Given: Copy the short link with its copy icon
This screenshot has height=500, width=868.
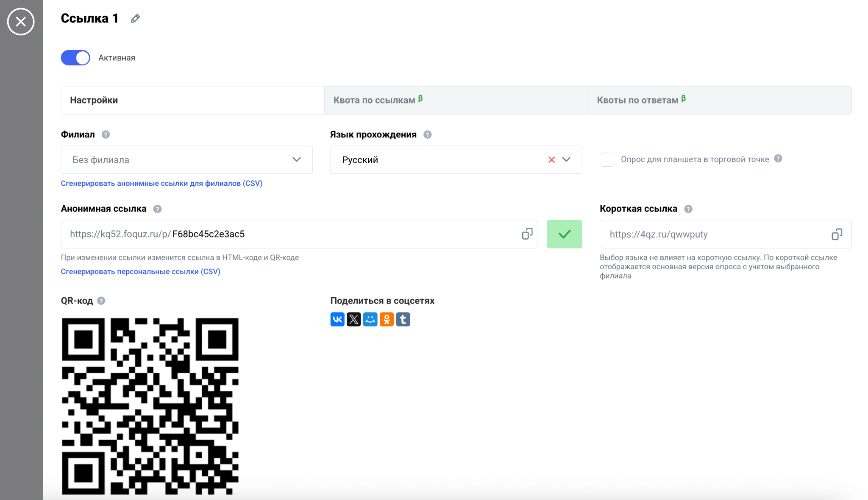Looking at the screenshot, I should pyautogui.click(x=837, y=234).
